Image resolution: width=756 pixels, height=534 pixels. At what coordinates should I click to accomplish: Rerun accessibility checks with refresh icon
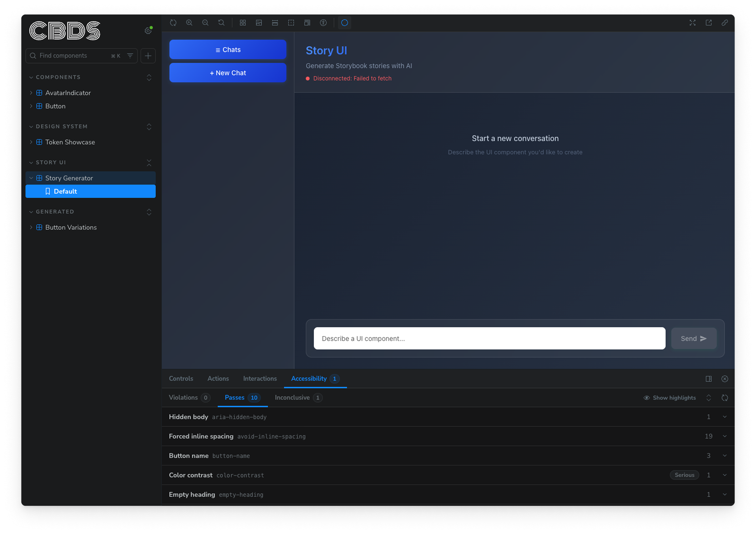pos(725,398)
